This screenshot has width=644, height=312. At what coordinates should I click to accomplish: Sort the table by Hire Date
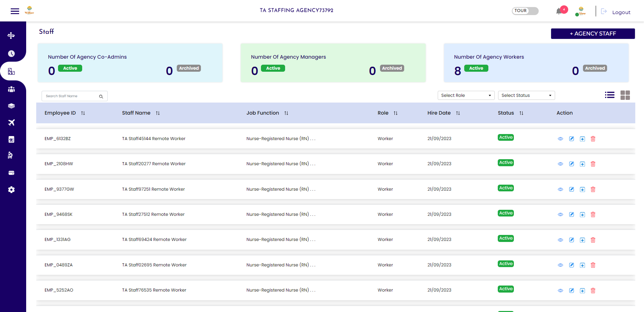[458, 113]
